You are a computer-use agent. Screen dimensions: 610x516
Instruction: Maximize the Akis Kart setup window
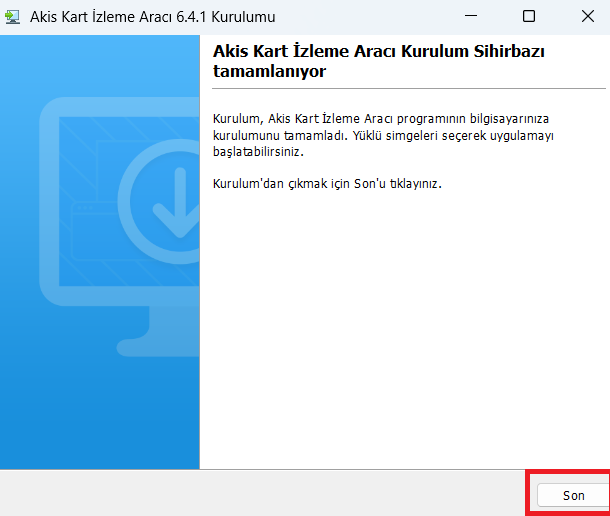tap(529, 16)
